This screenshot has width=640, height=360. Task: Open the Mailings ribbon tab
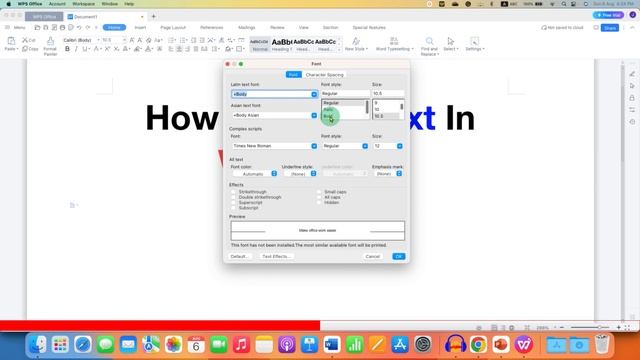[247, 27]
